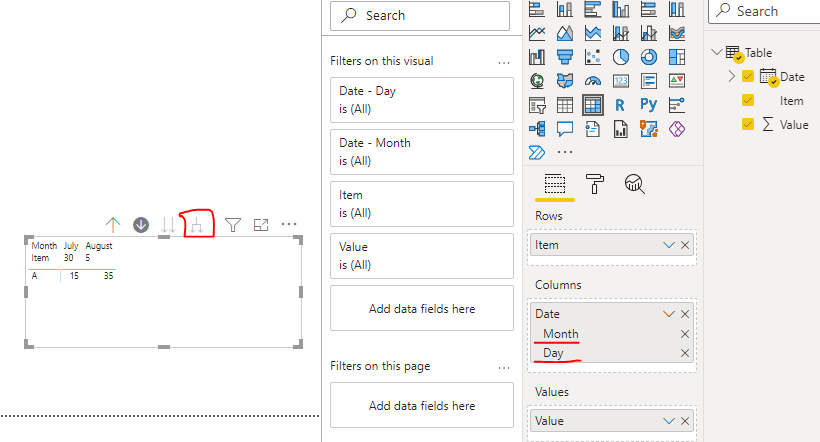Pick the Table visual icon
Screen dimensions: 820x442
point(565,105)
